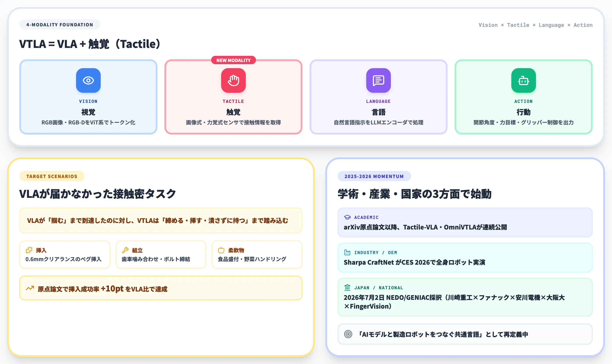The width and height of the screenshot is (612, 364).
Task: Click the wrench icon beside 組立
Action: [x=125, y=250]
